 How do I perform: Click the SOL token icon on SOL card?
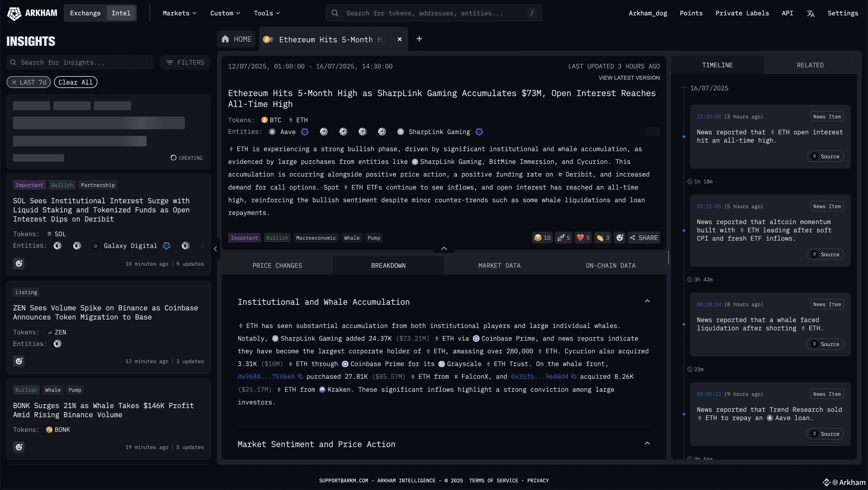click(49, 234)
